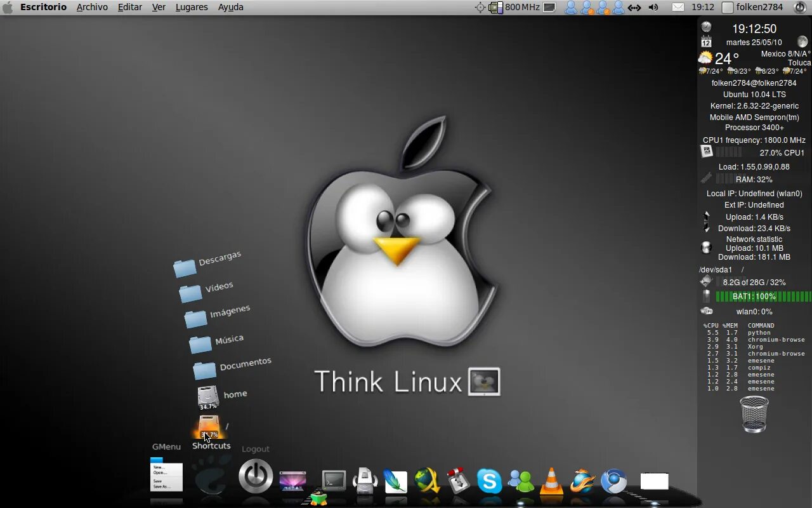Click the 800 MHz CPU frequency applet
Image resolution: width=812 pixels, height=508 pixels.
[x=514, y=7]
